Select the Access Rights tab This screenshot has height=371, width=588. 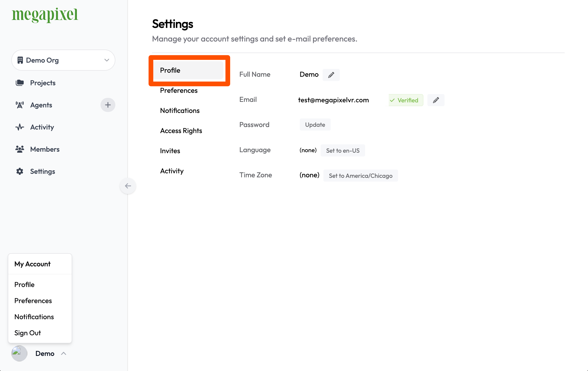(x=181, y=130)
